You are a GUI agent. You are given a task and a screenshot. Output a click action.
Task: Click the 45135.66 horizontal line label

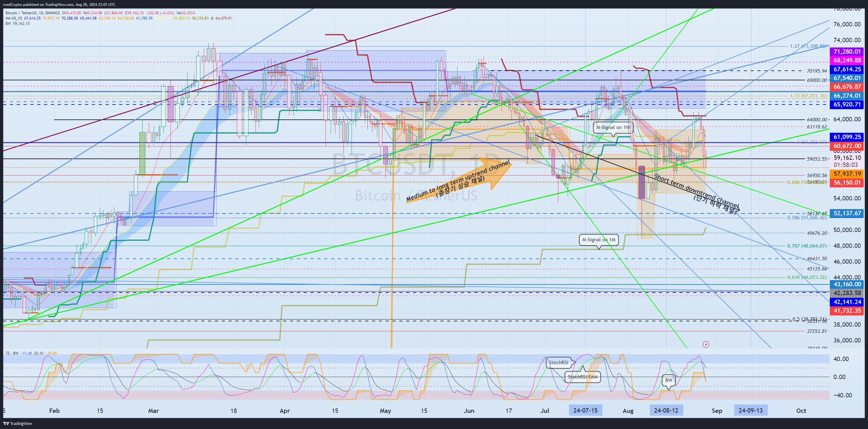click(817, 269)
